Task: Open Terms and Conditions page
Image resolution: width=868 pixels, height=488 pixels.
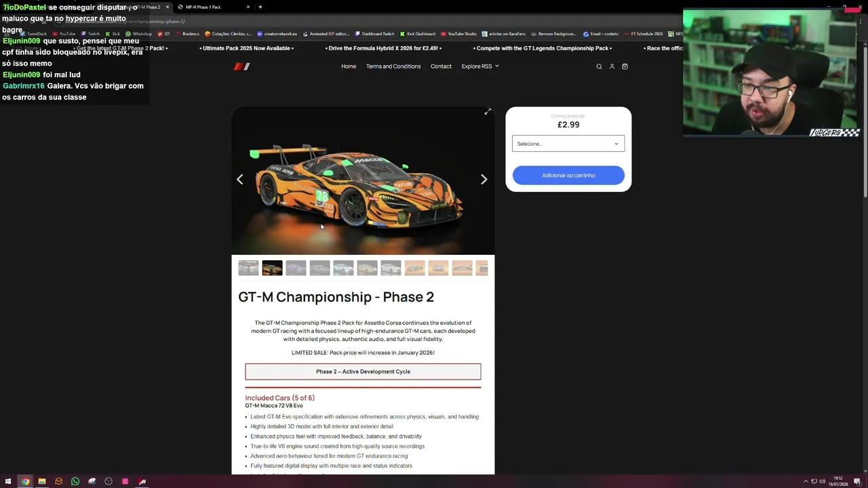Action: pos(393,66)
